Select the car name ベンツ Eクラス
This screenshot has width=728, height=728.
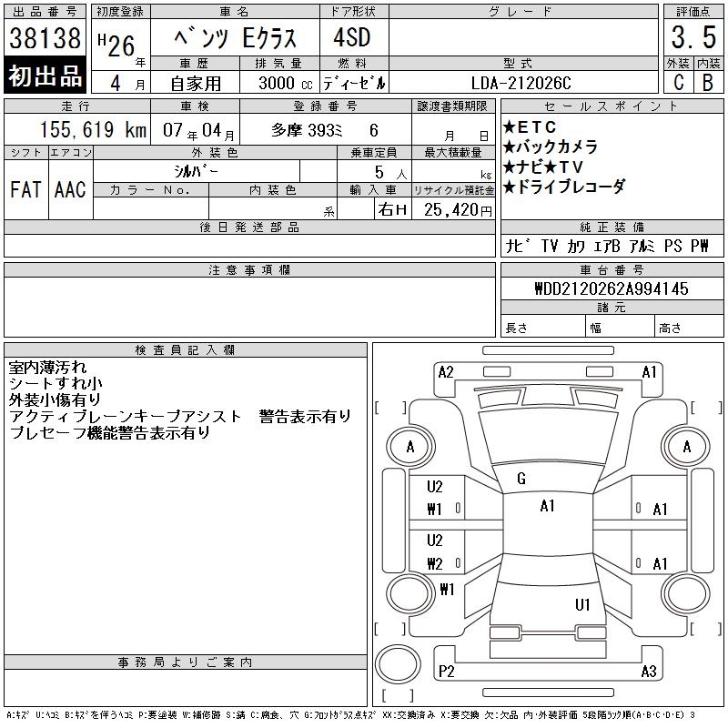click(236, 38)
